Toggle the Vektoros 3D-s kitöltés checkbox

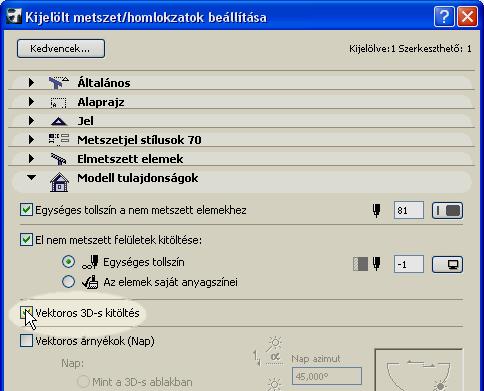(x=26, y=313)
